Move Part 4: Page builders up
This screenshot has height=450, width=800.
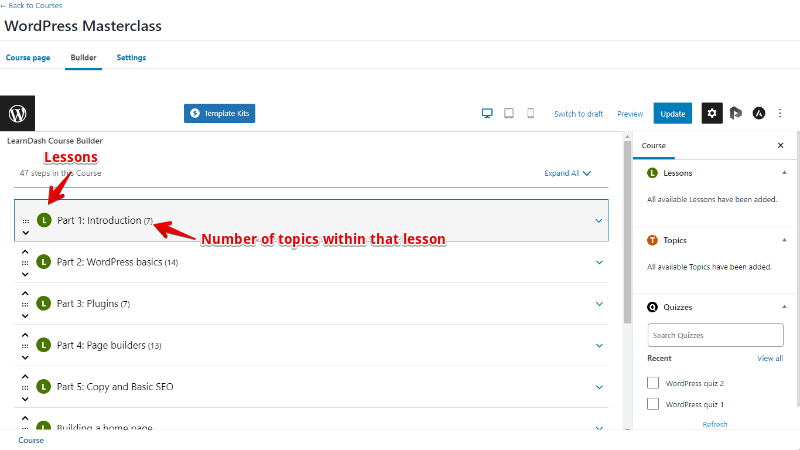click(x=25, y=335)
